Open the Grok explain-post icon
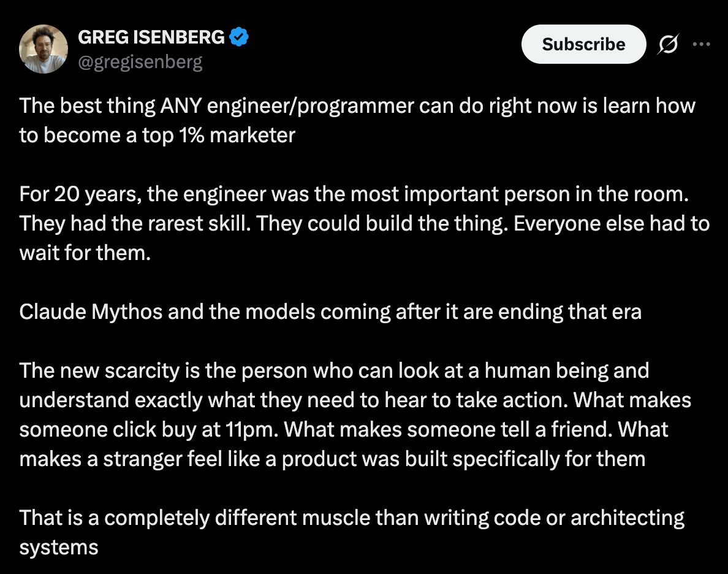728x574 pixels. (668, 44)
